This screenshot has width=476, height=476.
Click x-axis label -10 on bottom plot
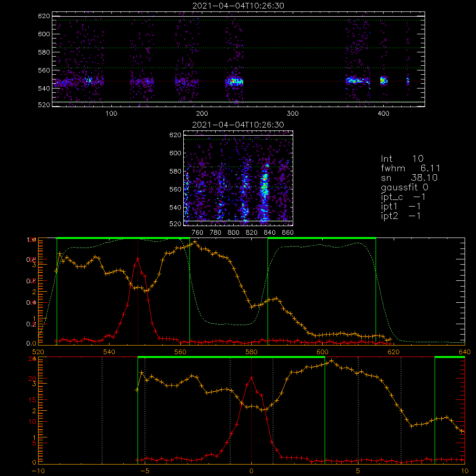[37, 471]
